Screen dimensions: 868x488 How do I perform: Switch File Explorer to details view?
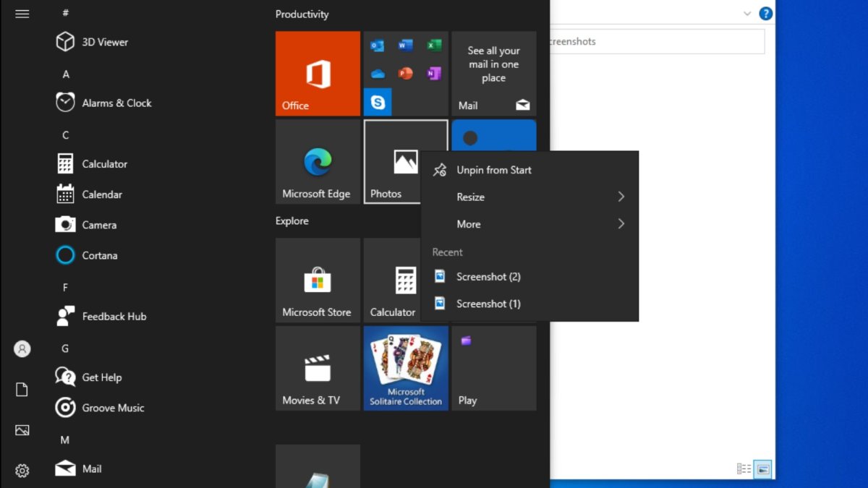[744, 469]
